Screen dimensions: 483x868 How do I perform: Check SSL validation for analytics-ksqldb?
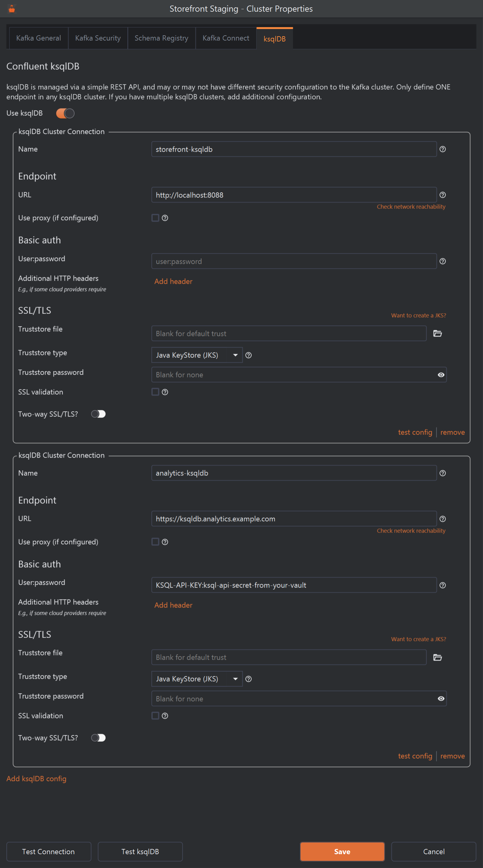[155, 716]
